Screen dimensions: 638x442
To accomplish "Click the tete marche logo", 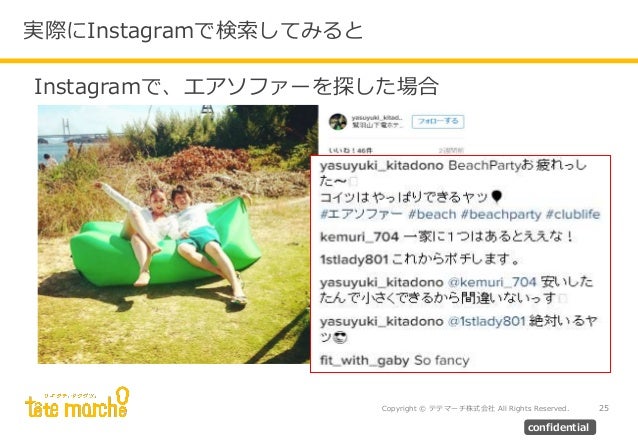I will pyautogui.click(x=77, y=403).
